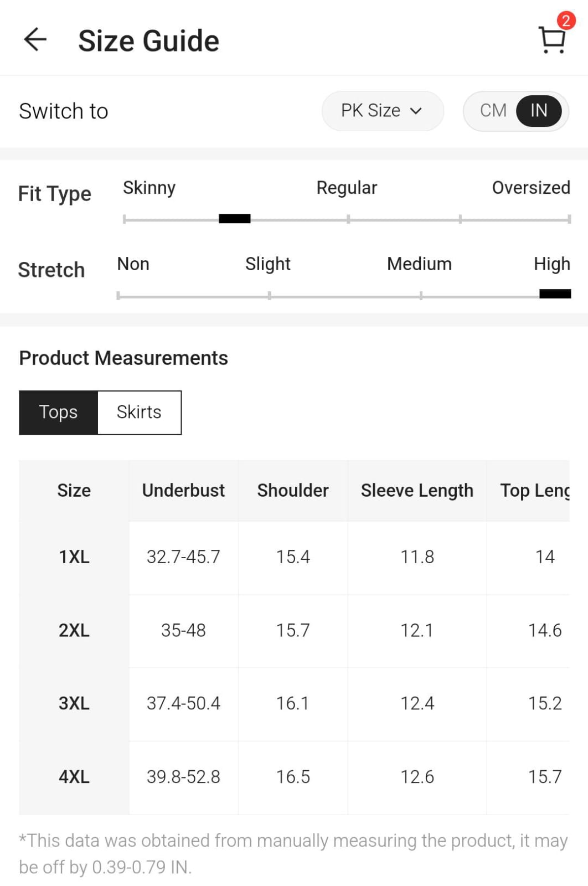Tap the 4XL size row label
The image size is (588, 886).
74,777
